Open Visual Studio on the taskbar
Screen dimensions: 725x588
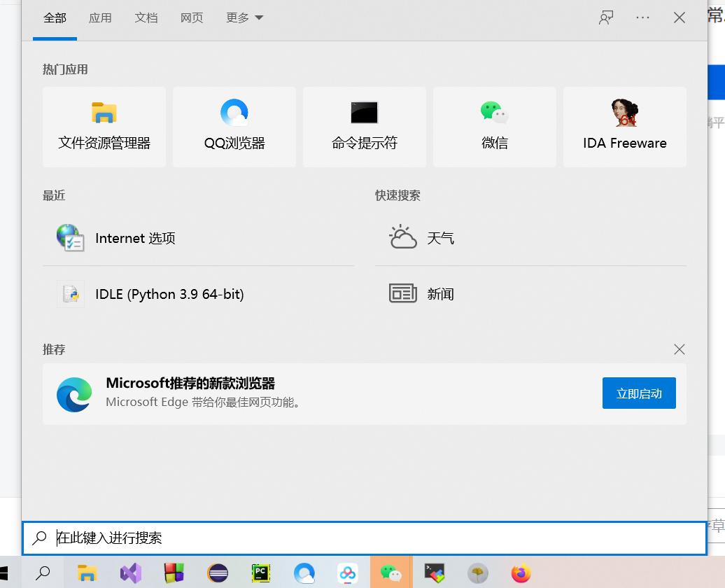click(131, 574)
